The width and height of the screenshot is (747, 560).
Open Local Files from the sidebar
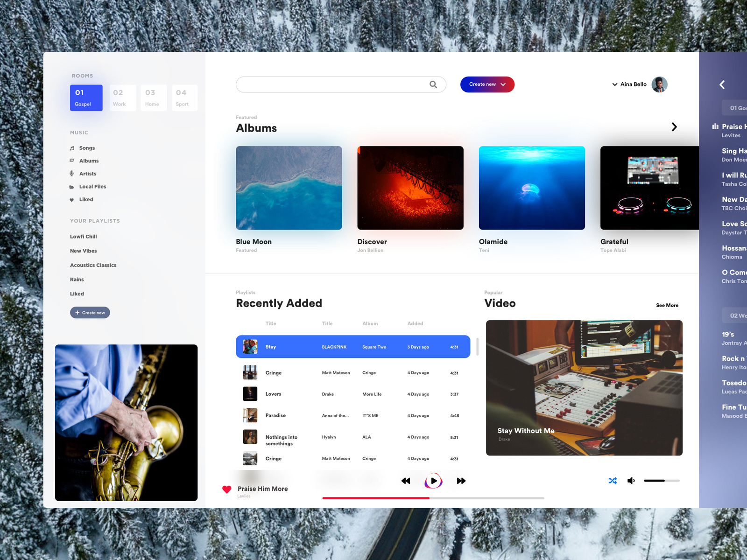pos(71,187)
